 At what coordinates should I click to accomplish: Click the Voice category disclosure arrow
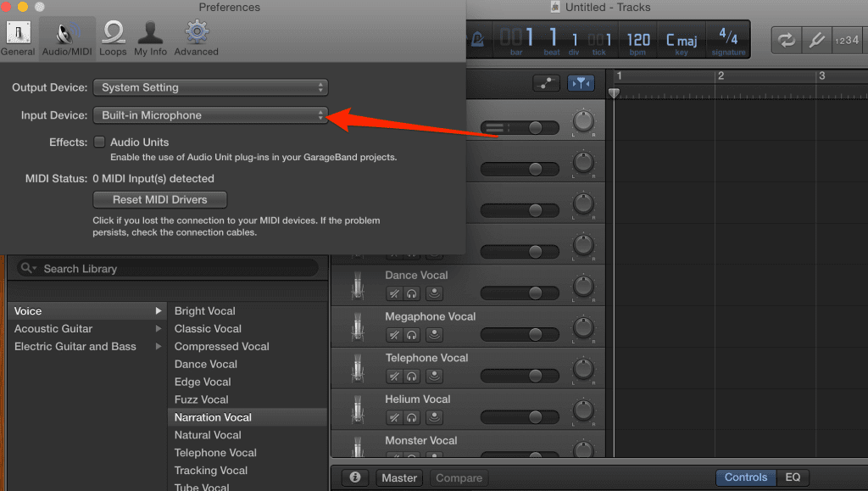(x=159, y=311)
